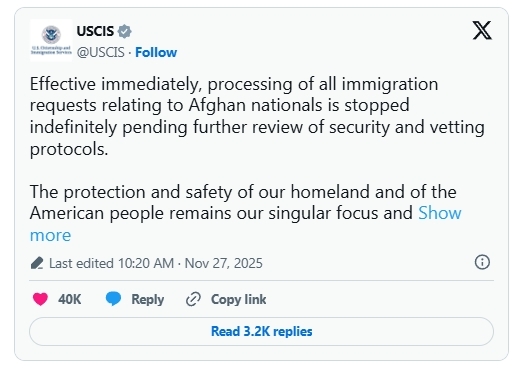Click the blue reply speech bubble icon

pyautogui.click(x=113, y=299)
